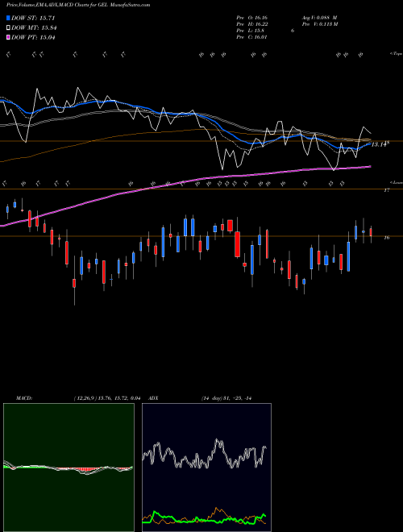The image size is (403, 532).
Task: Click the 'ADX' panel heading
Action: point(154,398)
